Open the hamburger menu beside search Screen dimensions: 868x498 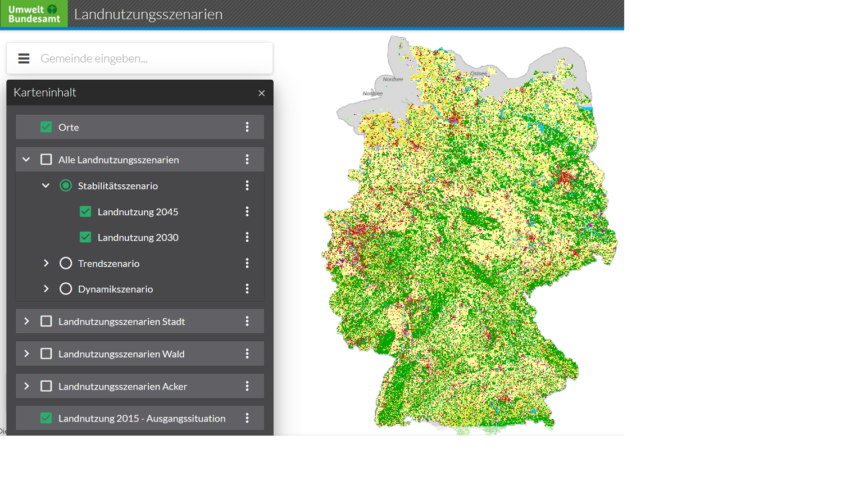pos(24,58)
